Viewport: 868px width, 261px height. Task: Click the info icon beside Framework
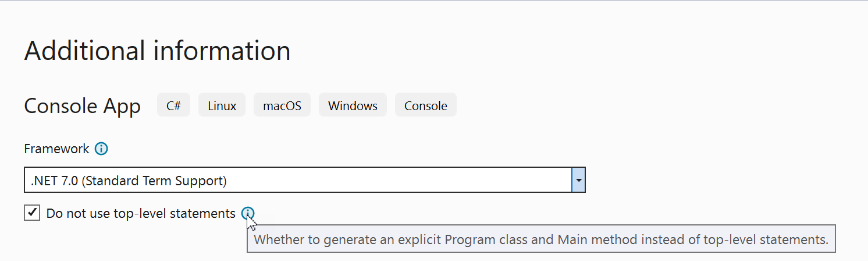101,149
